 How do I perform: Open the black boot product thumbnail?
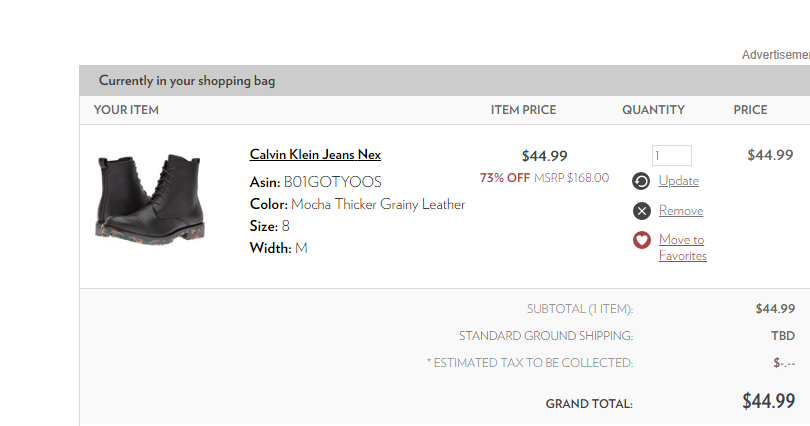pyautogui.click(x=151, y=196)
